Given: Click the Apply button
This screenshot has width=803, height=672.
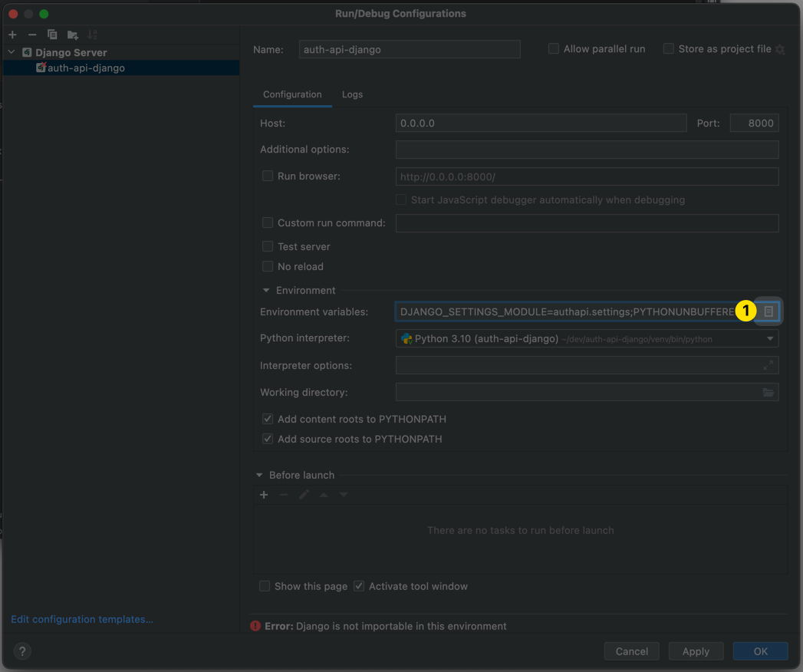Looking at the screenshot, I should [x=696, y=651].
